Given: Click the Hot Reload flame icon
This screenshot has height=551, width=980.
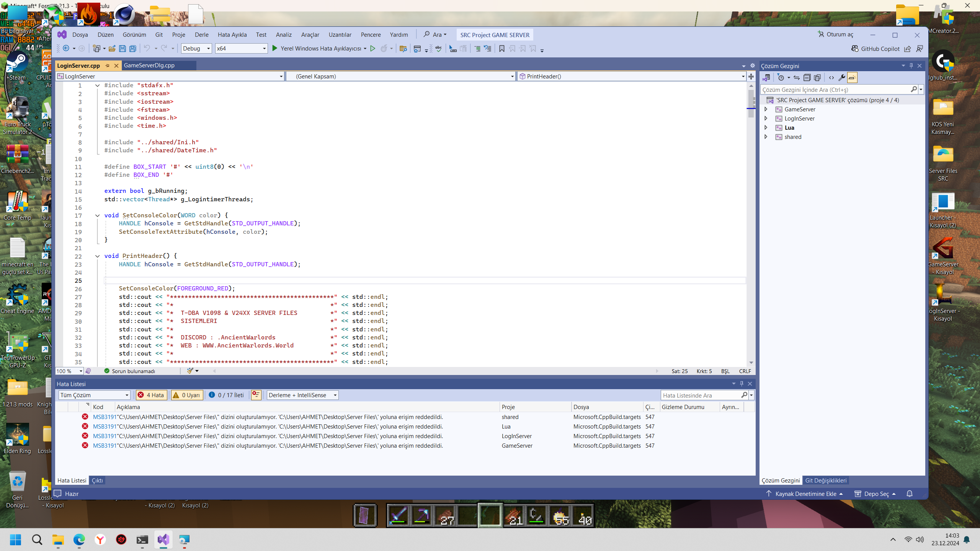Looking at the screenshot, I should [384, 48].
